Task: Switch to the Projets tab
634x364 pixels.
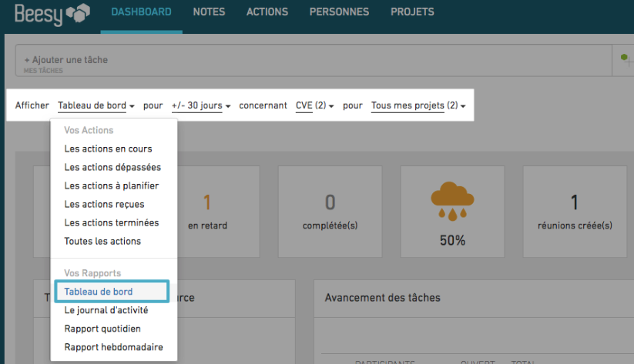Action: [412, 12]
